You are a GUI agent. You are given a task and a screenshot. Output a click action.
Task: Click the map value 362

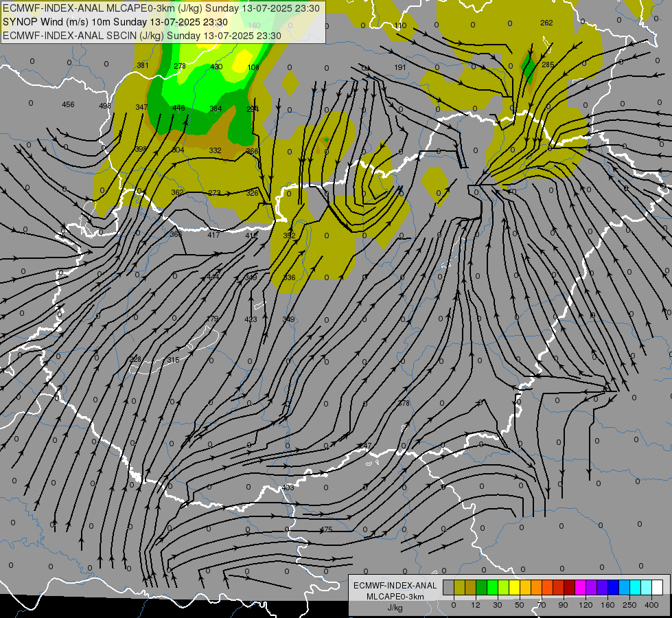tap(177, 192)
